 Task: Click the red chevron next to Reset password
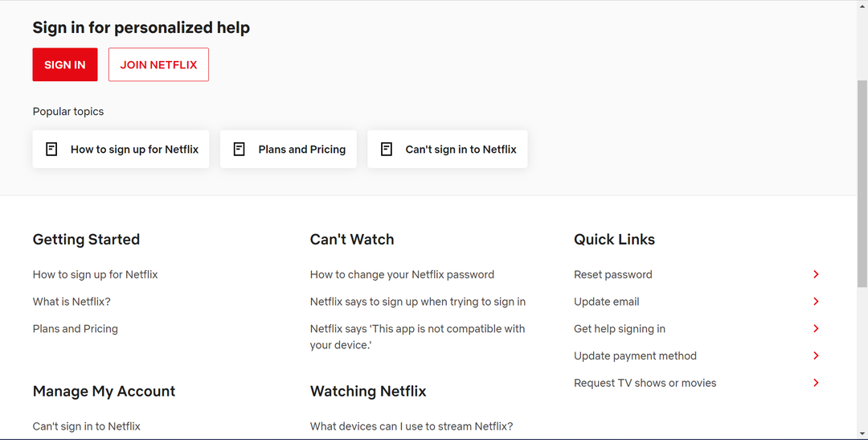tap(816, 274)
